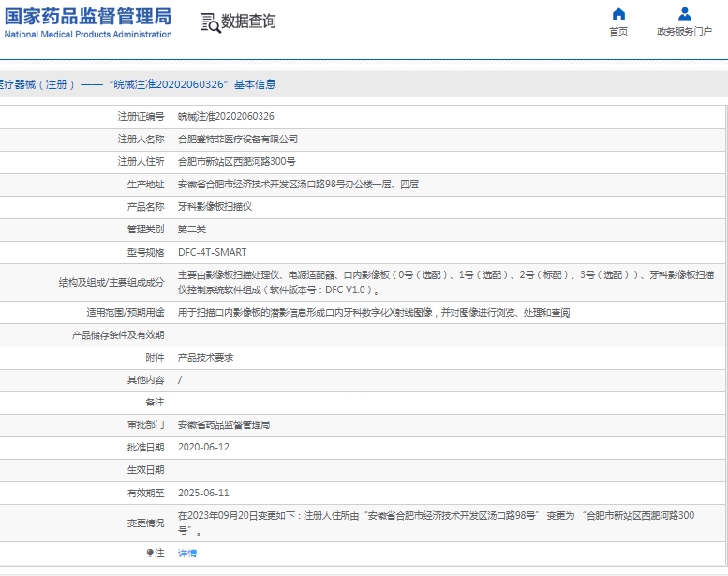Image resolution: width=728 pixels, height=576 pixels.
Task: Select registration number 皖械注准20202060326 value
Action: [226, 116]
